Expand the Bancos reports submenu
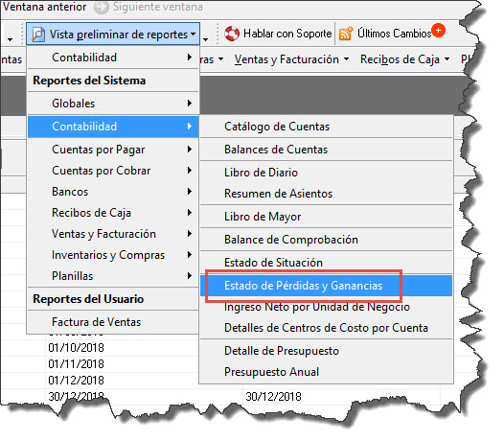The width and height of the screenshot is (504, 441). pyautogui.click(x=113, y=192)
